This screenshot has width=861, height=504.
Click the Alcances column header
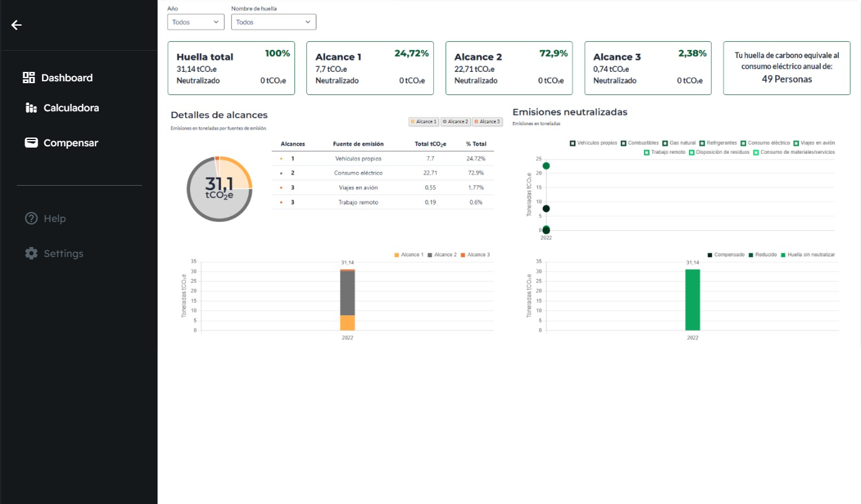293,144
